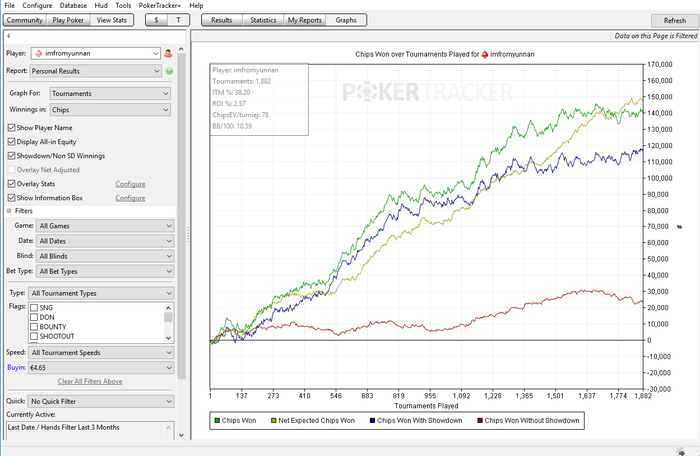This screenshot has width=700, height=456.
Task: Open the PokerTracker+ menu
Action: click(159, 5)
